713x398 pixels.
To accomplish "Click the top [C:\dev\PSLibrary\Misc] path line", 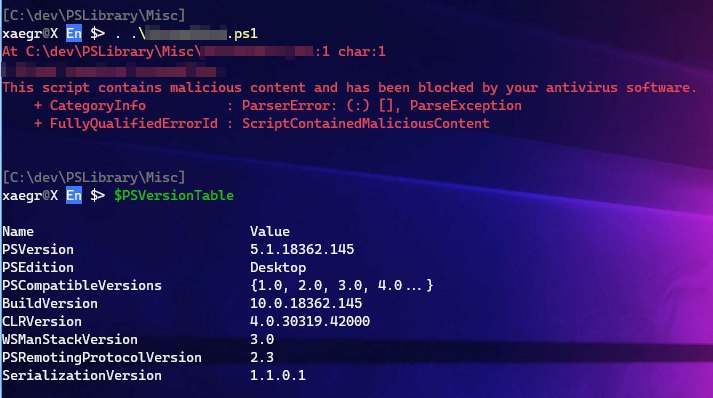I will click(x=94, y=15).
